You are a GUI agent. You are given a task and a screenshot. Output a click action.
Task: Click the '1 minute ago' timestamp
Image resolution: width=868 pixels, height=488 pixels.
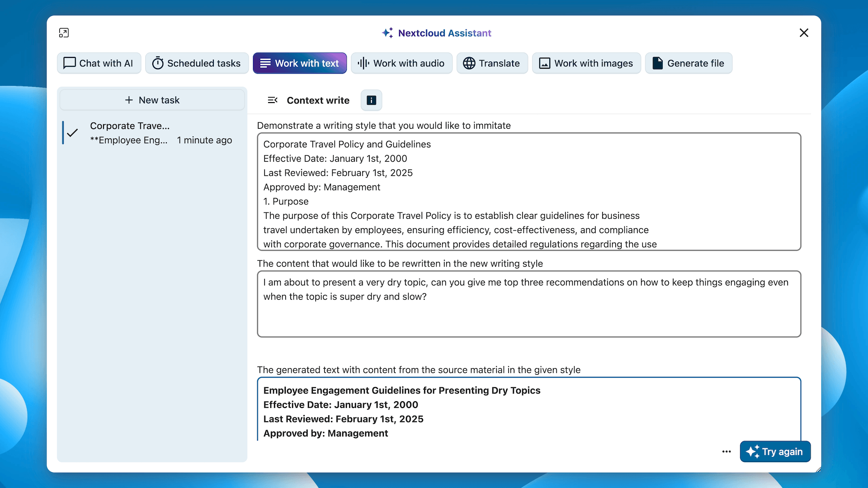[204, 140]
